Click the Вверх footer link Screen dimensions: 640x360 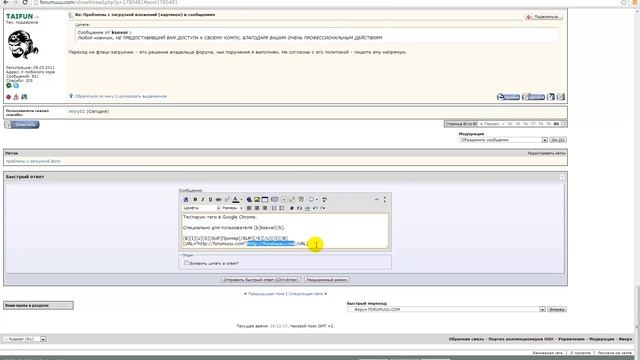pos(625,339)
